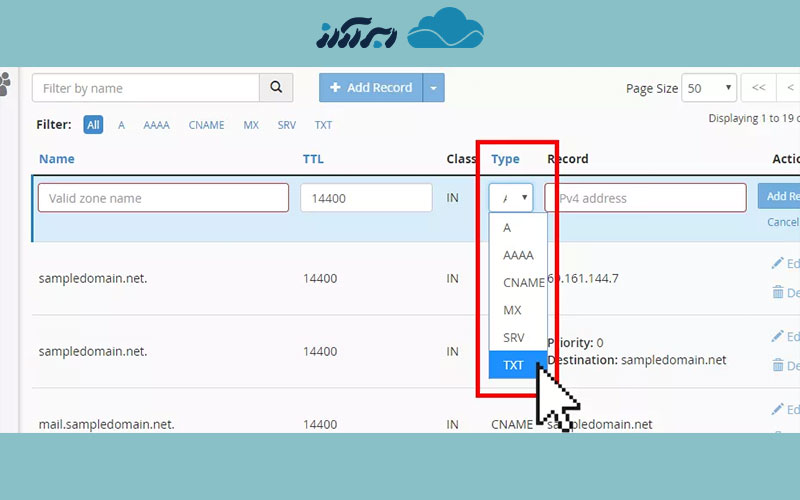
Task: Click the magnifier search icon button
Action: (276, 88)
